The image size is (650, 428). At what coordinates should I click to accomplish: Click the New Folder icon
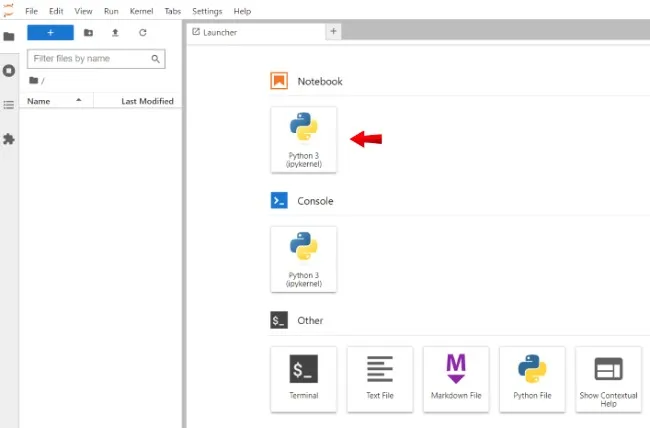tap(88, 32)
